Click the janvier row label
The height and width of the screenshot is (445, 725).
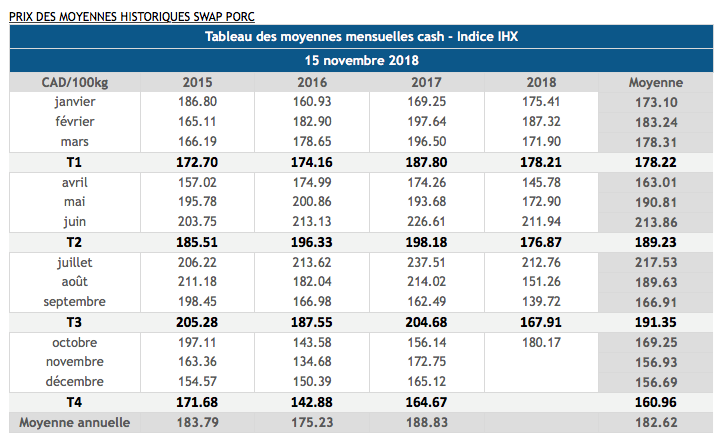tap(74, 102)
